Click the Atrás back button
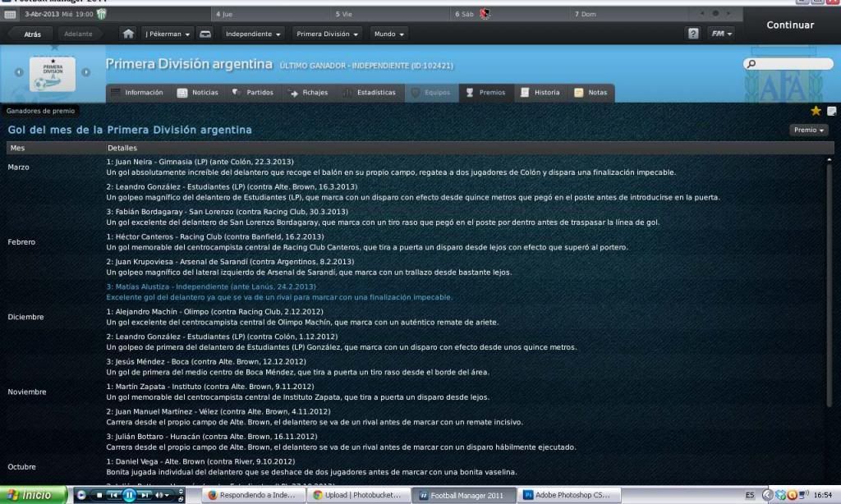This screenshot has height=504, width=841. [32, 34]
